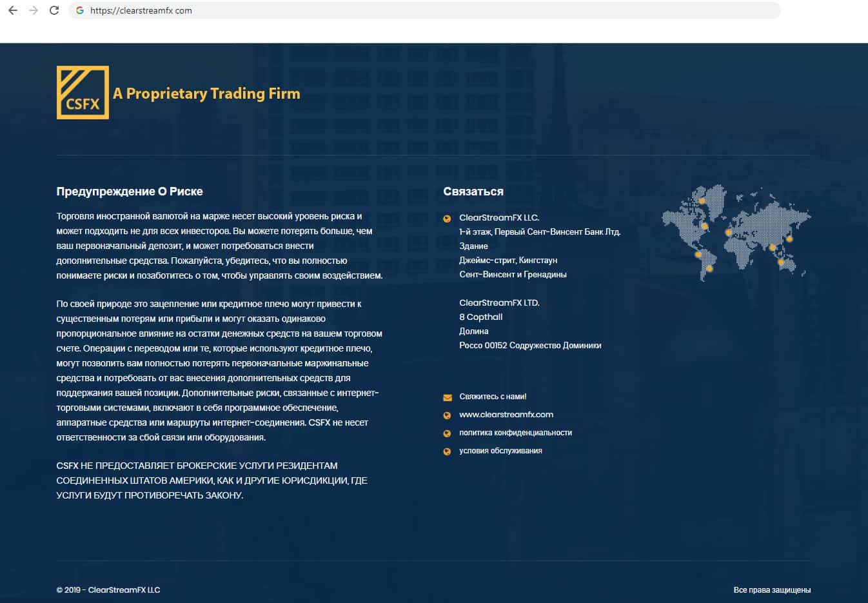This screenshot has height=603, width=868.
Task: Reload the page with the refresh icon
Action: [x=54, y=10]
